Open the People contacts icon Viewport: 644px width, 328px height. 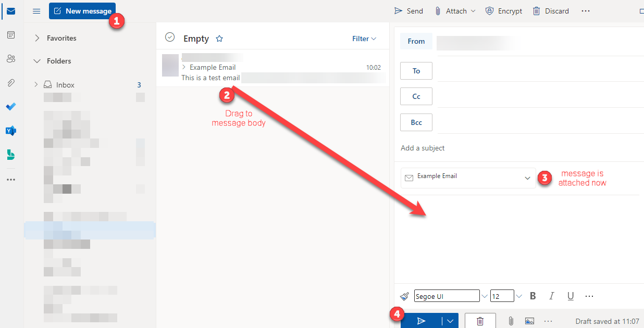coord(11,59)
